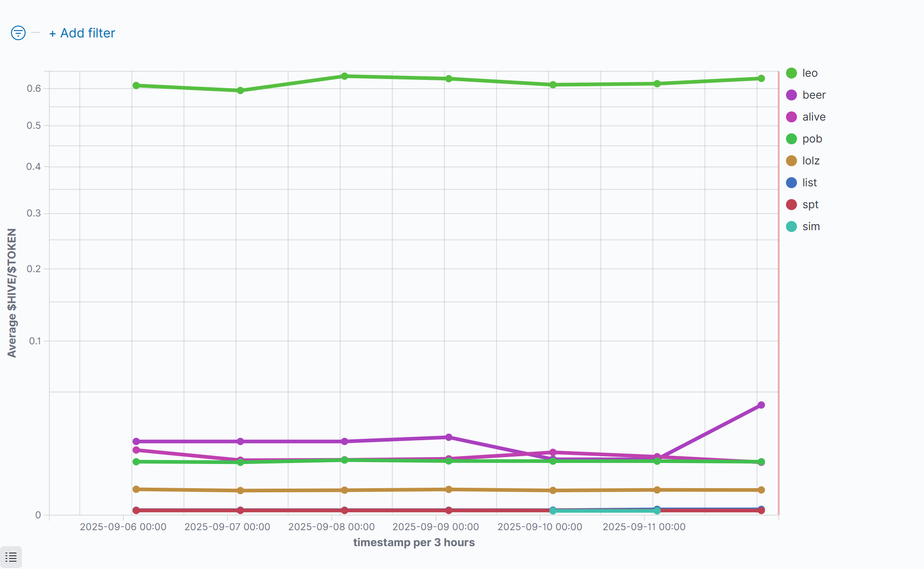Click the last beer data point
Viewport: 924px width, 569px height.
pyautogui.click(x=761, y=405)
